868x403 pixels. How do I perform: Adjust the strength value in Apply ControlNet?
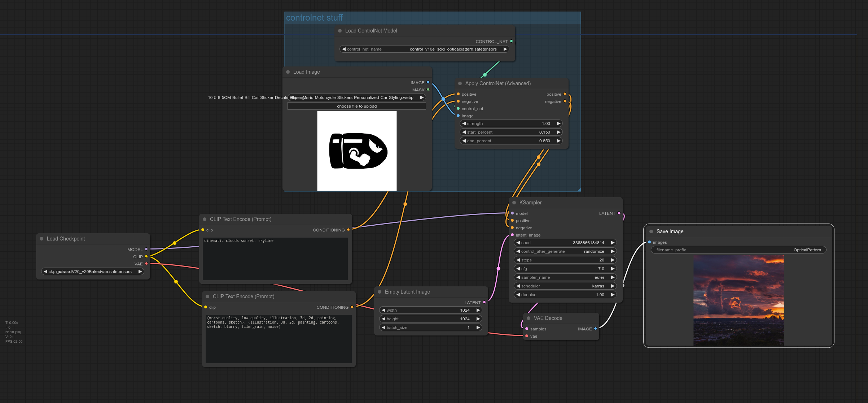pos(510,123)
